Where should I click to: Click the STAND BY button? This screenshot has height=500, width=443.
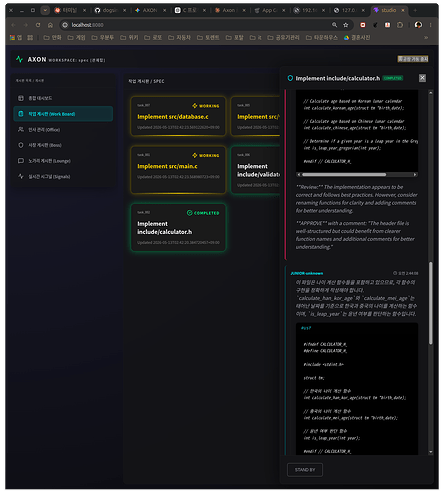pos(305,470)
